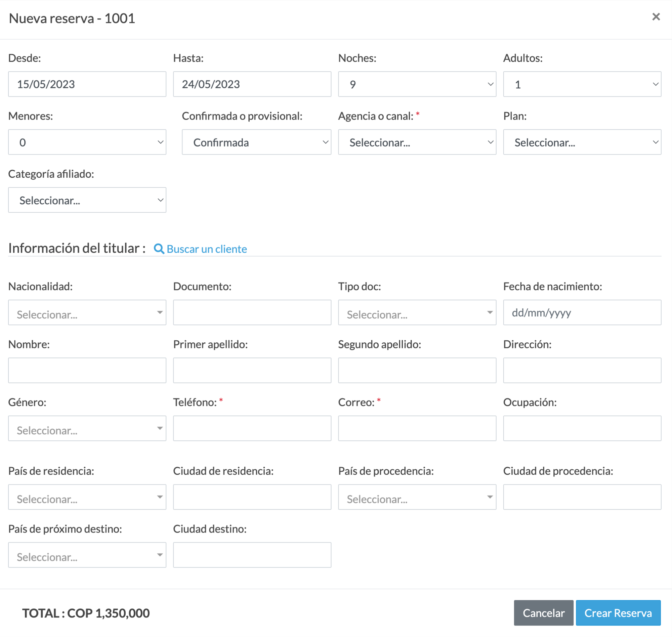672x637 pixels.
Task: Click the Ciudad de residencia field
Action: pos(252,497)
